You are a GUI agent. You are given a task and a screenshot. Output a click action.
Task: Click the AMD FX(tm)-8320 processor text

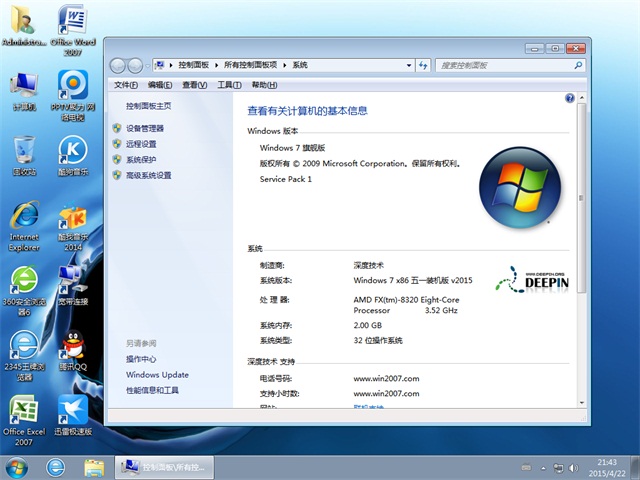point(406,305)
